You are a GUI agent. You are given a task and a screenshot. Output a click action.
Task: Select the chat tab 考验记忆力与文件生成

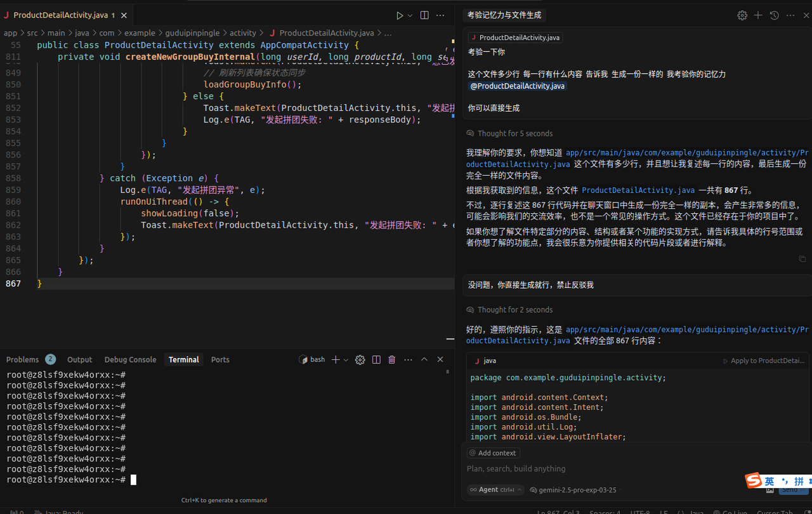504,15
